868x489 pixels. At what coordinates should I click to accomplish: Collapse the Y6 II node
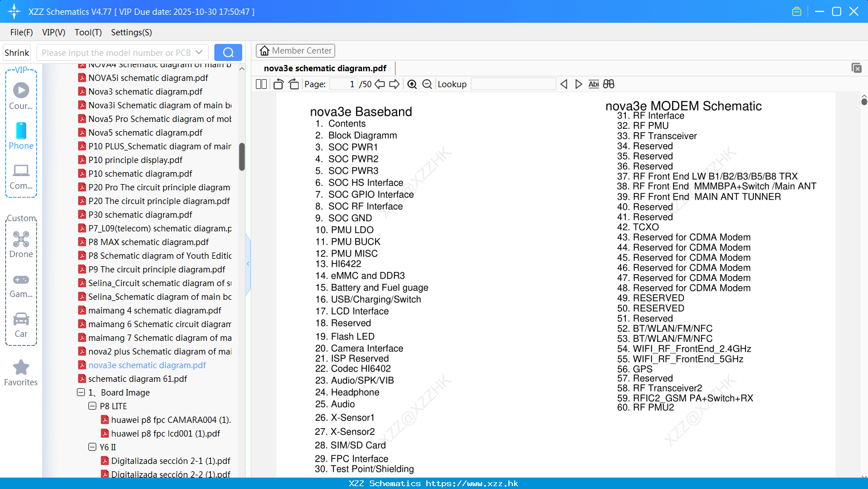(92, 447)
